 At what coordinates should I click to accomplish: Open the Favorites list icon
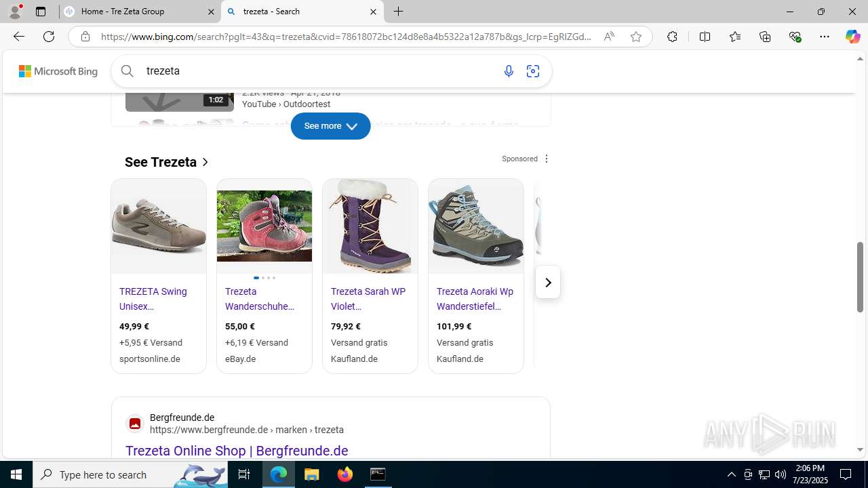pos(735,37)
